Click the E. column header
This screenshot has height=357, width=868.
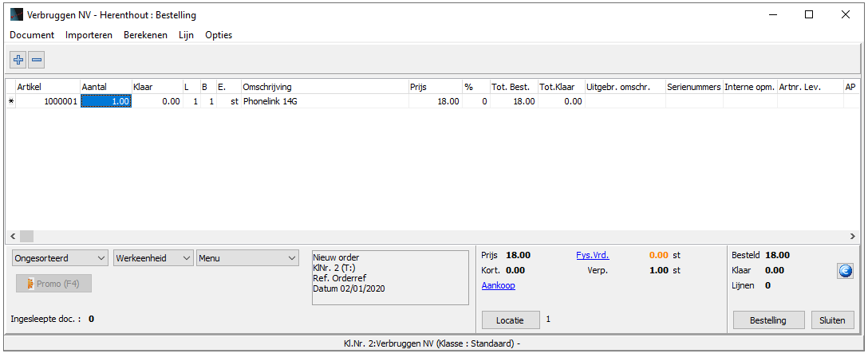pos(228,87)
